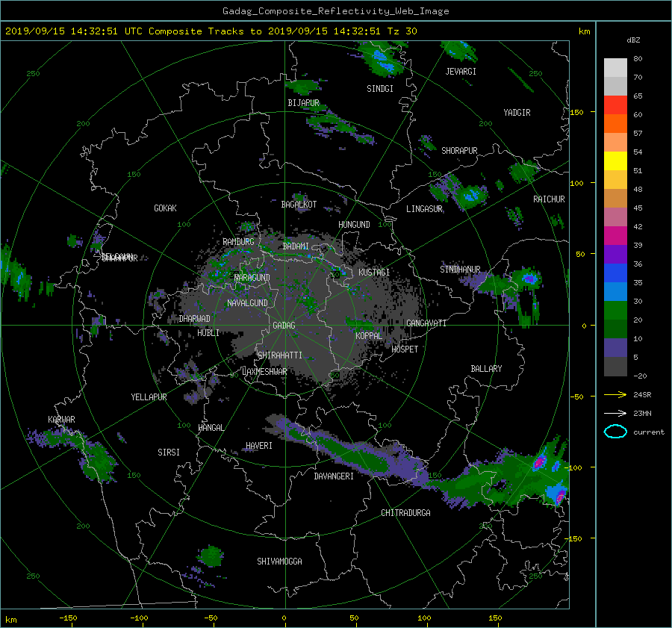Select the BAGALKOT label
Screen dimensions: 672x628
[299, 205]
